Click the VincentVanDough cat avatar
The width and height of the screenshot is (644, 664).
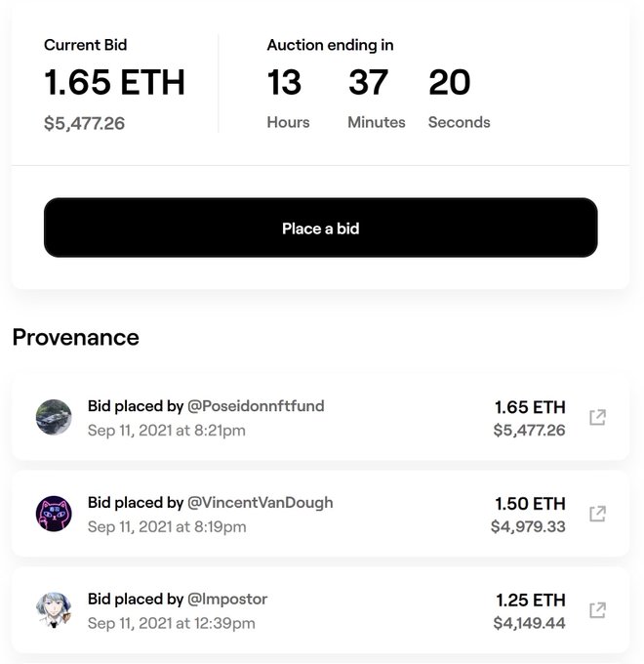(x=54, y=514)
